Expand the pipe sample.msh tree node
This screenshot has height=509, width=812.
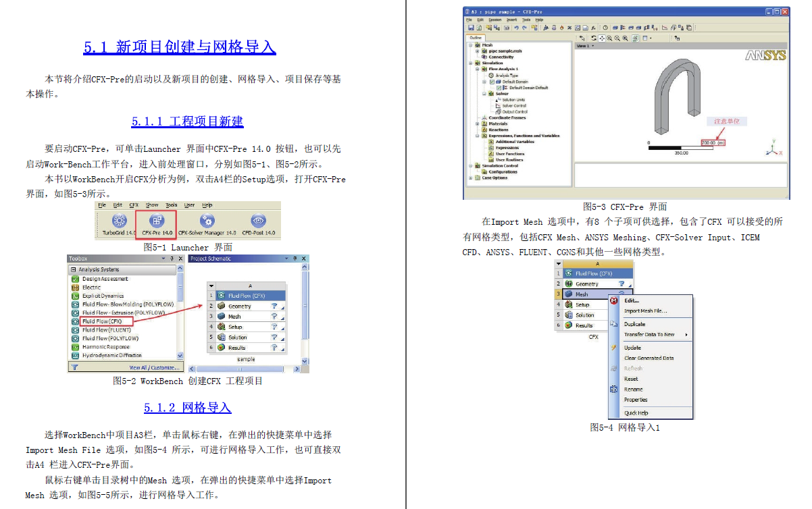click(478, 51)
